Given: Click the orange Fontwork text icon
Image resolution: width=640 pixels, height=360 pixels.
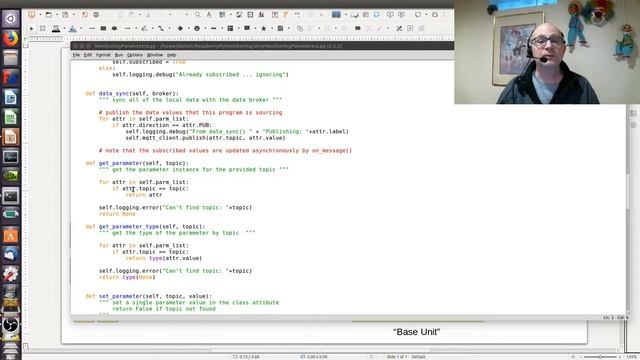Looking at the screenshot, I should tap(286, 15).
